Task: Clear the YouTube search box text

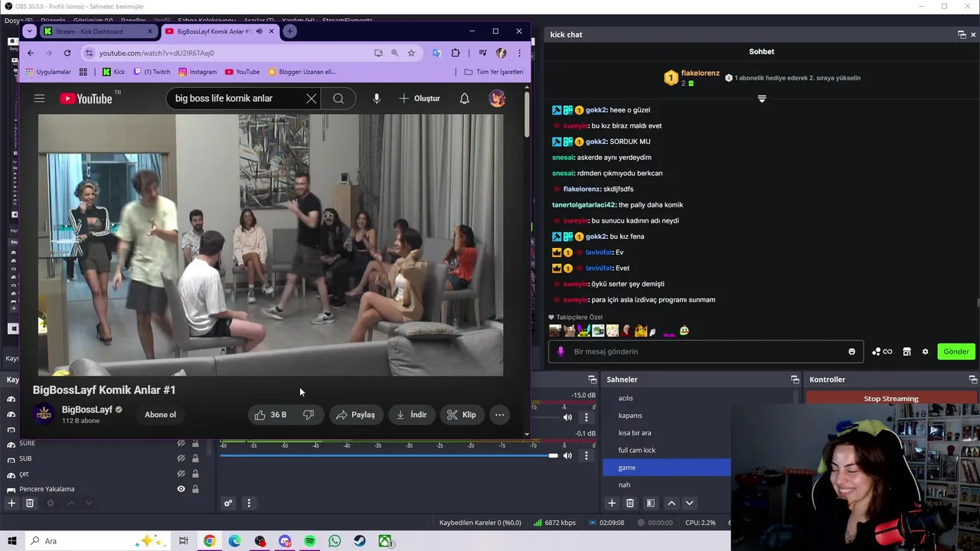Action: coord(311,98)
